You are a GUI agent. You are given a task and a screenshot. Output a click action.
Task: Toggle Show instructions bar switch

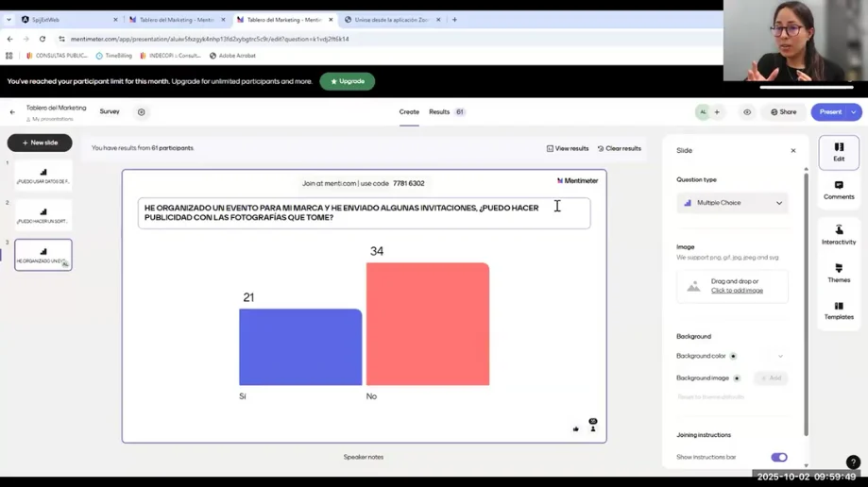778,457
